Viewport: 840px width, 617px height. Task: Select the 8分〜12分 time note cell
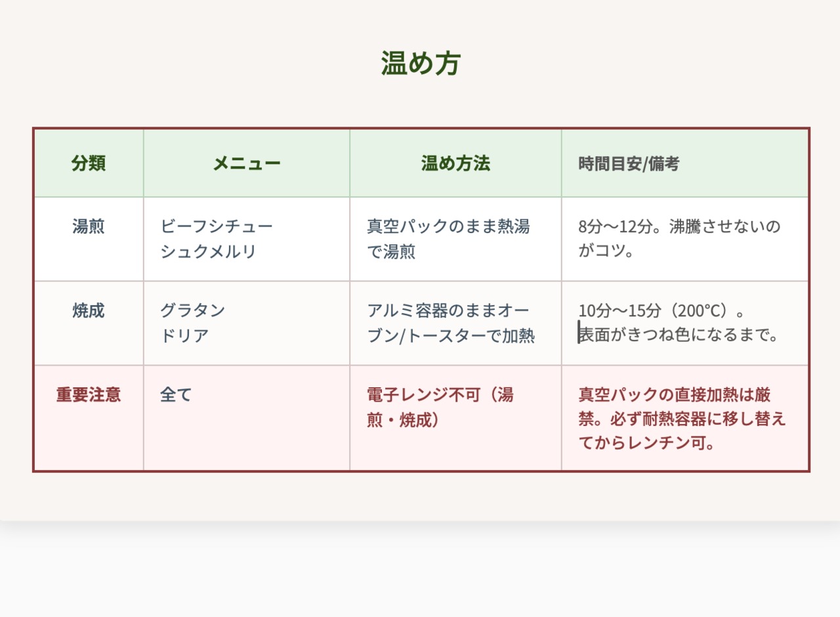[x=679, y=239]
